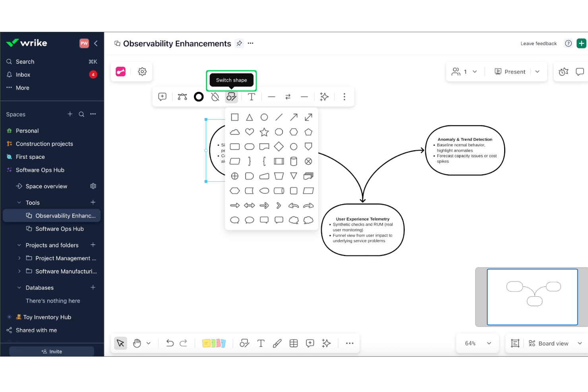Pin the Observability Enhancements board
Viewport: 588px width, 392px height.
pyautogui.click(x=239, y=43)
